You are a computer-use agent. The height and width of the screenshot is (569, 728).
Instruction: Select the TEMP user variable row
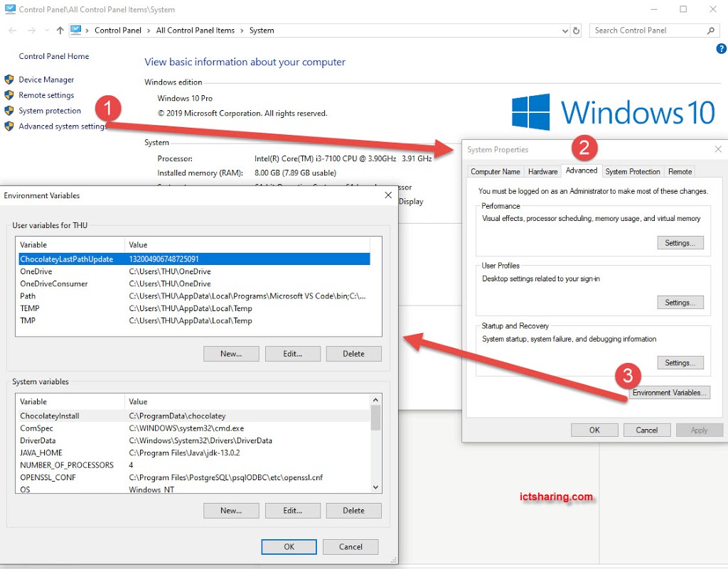pos(194,308)
